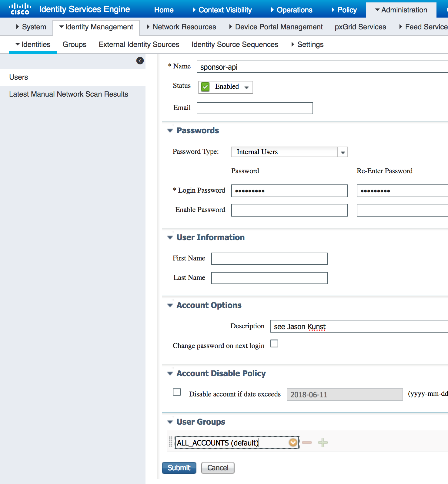Open the Identity Management submenu
Viewport: 448px width, 484px height.
[96, 27]
